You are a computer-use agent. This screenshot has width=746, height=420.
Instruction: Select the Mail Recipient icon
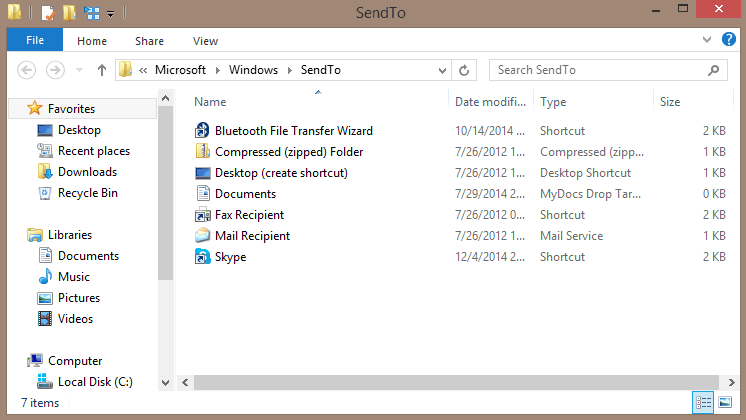point(203,235)
